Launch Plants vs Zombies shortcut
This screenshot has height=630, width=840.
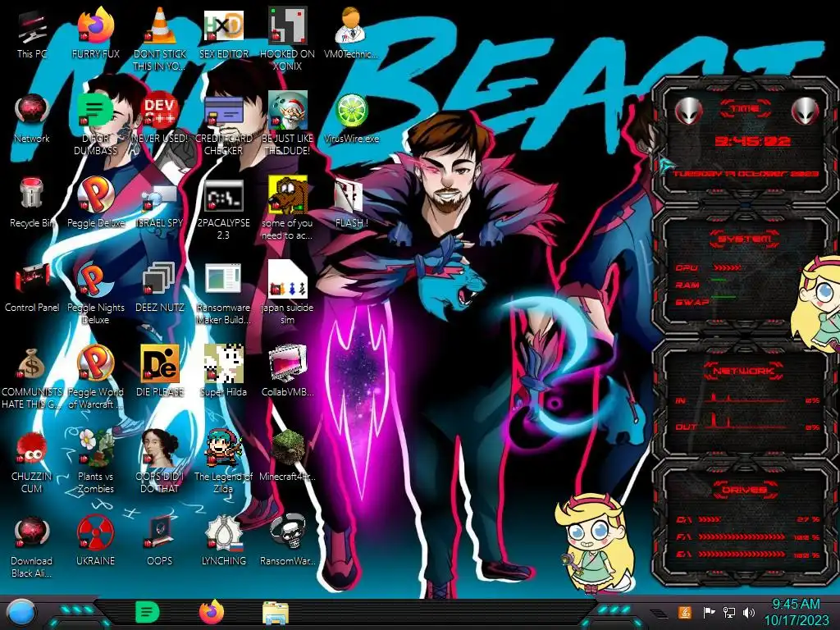coord(95,447)
